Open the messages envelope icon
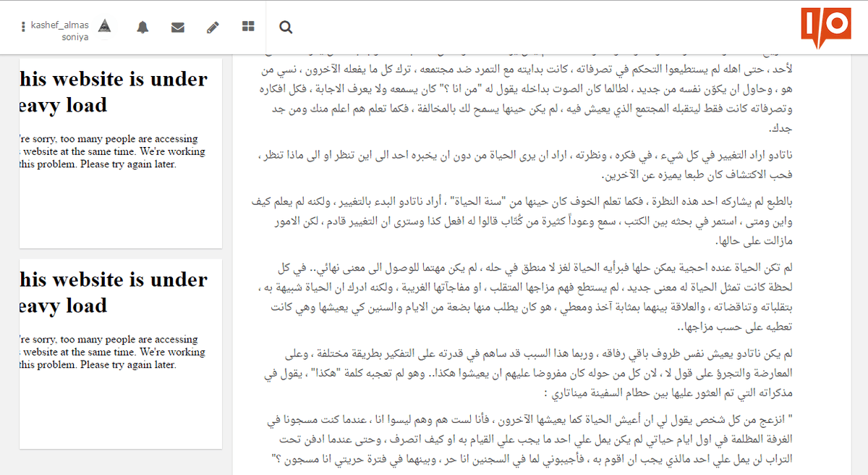The image size is (868, 475). (178, 26)
